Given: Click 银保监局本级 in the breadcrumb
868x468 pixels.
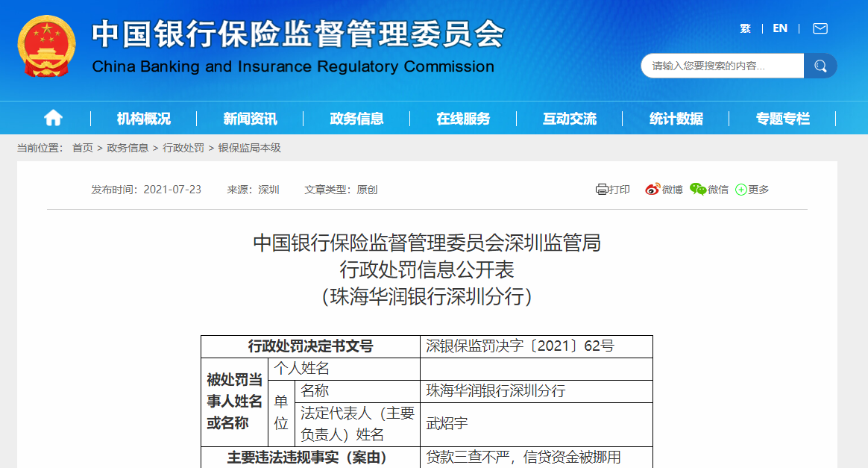Looking at the screenshot, I should [x=250, y=148].
